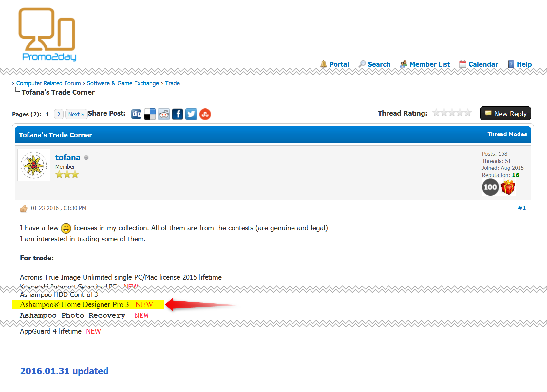Rate the thread five stars
This screenshot has height=392, width=547.
[468, 113]
